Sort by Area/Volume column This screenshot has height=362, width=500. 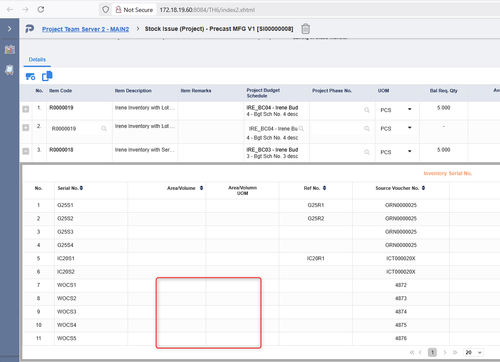tap(201, 188)
